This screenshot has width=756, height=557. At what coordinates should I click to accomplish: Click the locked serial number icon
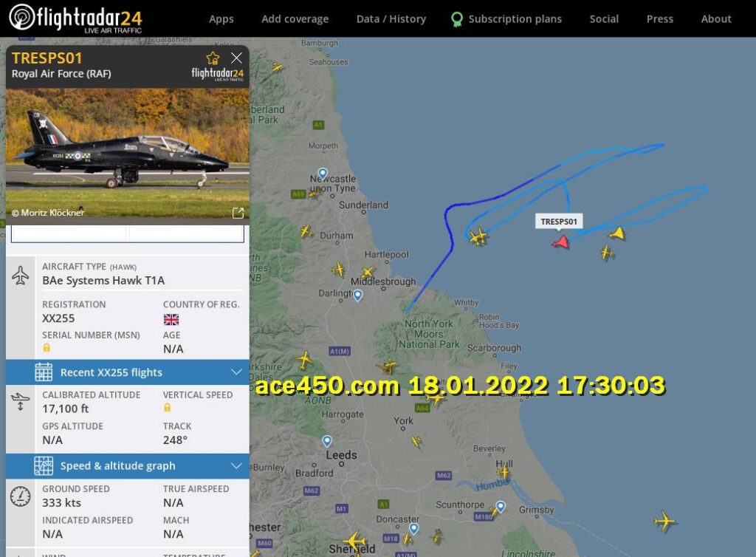[47, 348]
